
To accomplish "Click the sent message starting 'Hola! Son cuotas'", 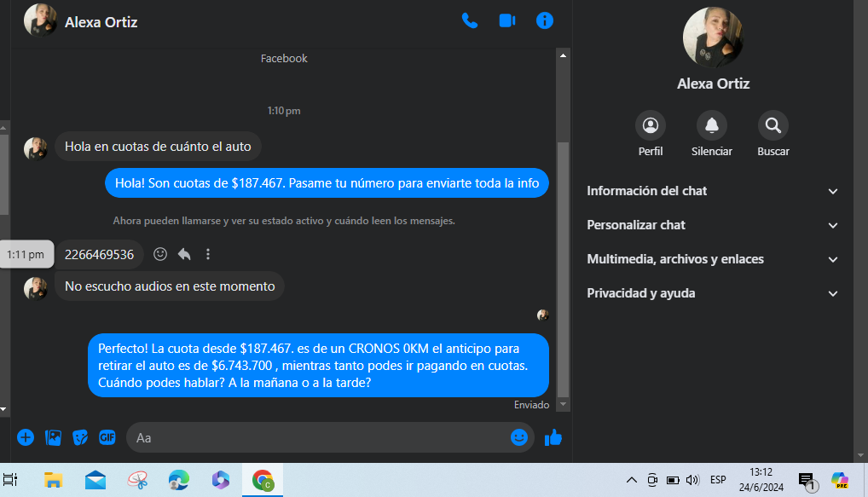I will pos(327,183).
